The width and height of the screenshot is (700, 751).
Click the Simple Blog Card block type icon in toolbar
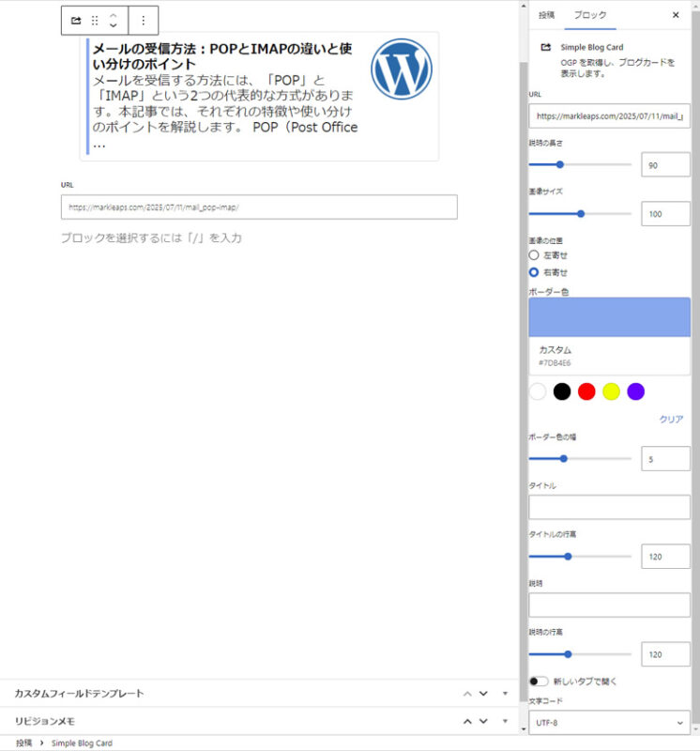point(76,20)
